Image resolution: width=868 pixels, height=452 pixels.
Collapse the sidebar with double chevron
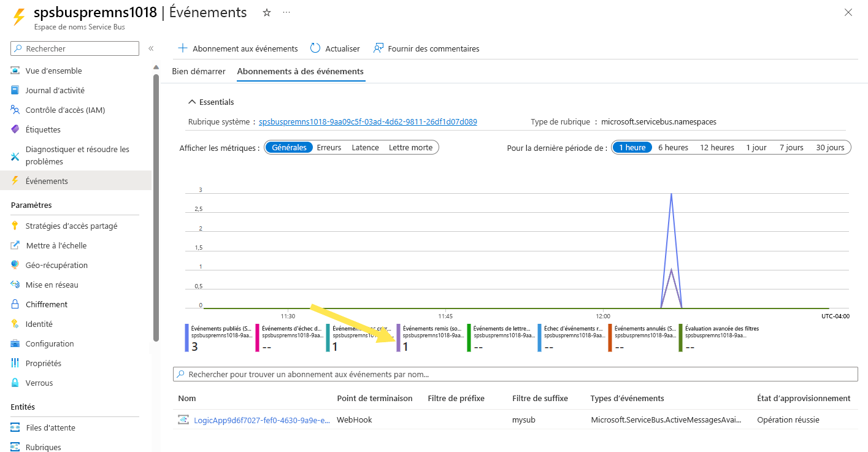tap(150, 48)
